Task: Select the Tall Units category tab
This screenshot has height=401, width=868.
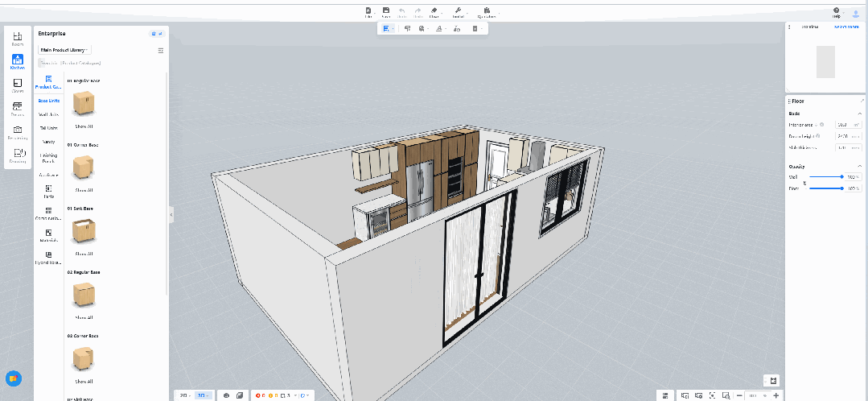Action: tap(48, 128)
